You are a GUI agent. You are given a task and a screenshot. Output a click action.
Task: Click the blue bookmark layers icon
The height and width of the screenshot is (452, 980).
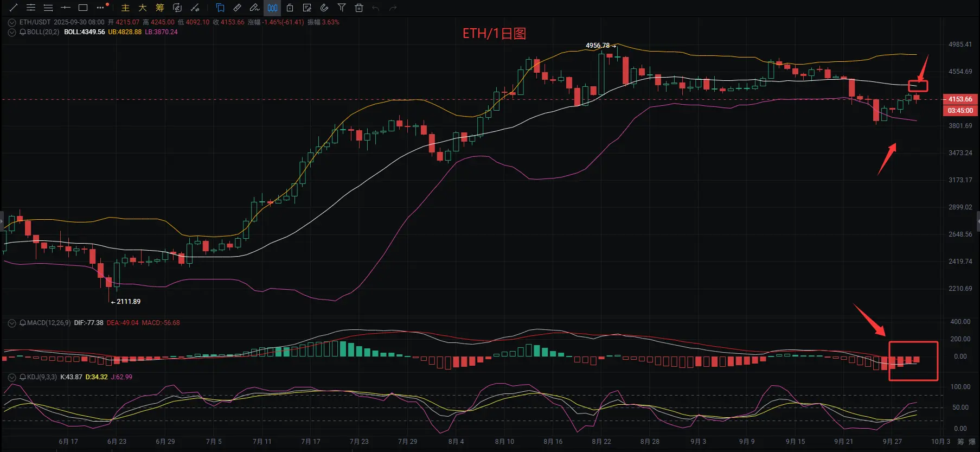220,8
